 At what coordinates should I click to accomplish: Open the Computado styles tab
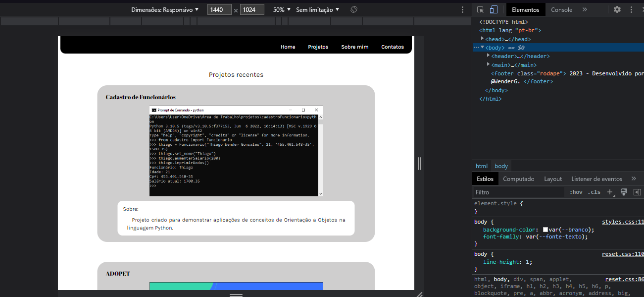click(x=519, y=178)
